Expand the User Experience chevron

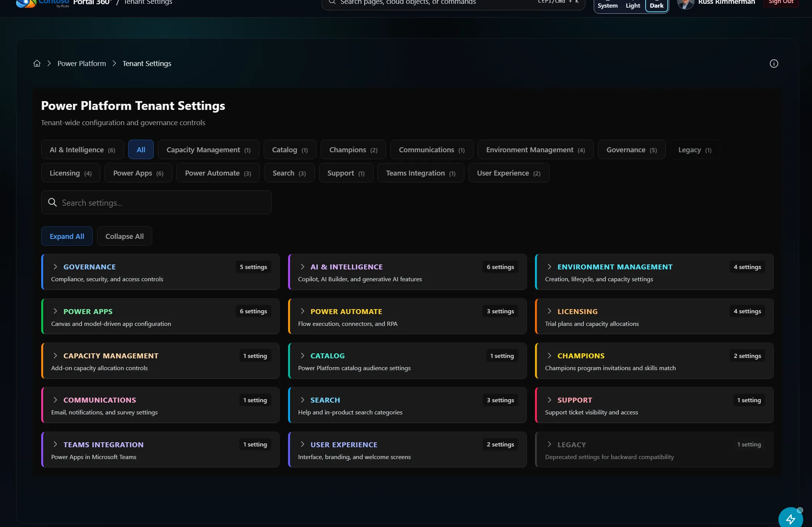click(302, 444)
